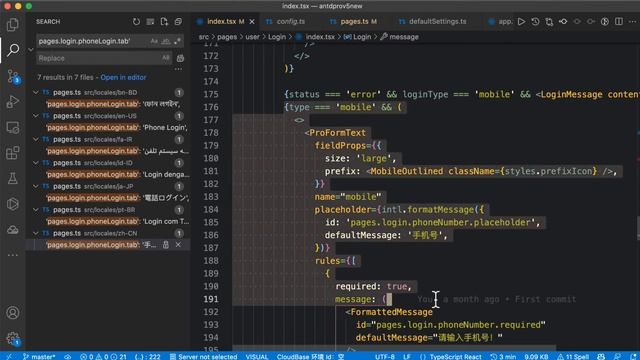This screenshot has height=360, width=640.
Task: Toggle Match Case in search box
Action: point(154,41)
